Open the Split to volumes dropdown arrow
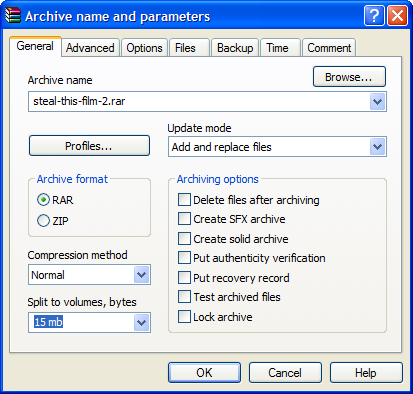413x394 pixels. click(x=142, y=322)
